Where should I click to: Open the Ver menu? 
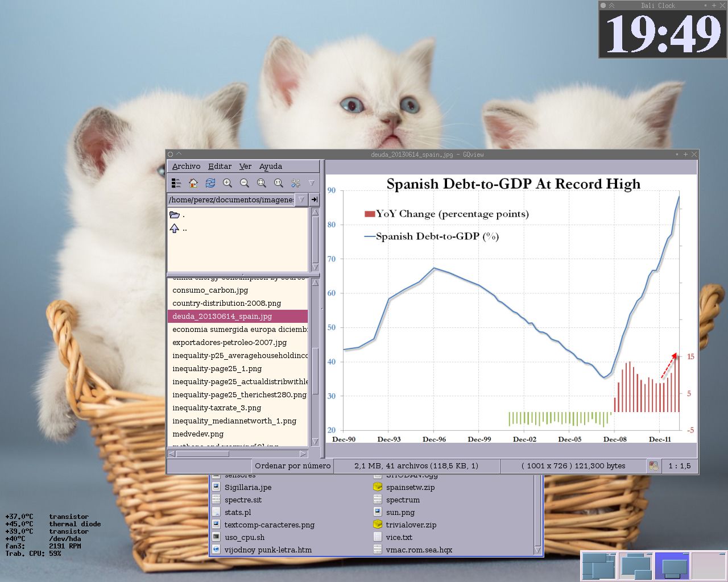[x=245, y=166]
